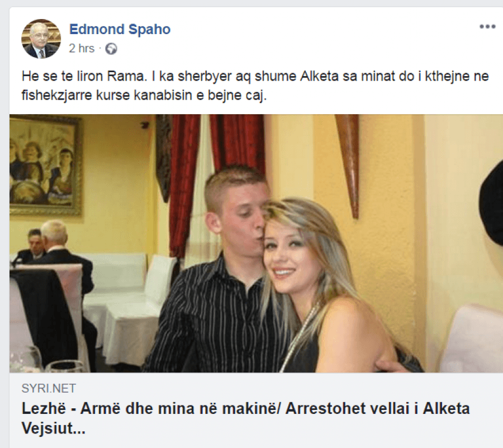503x448 pixels.
Task: Click the post text beginning 'He se te liron'
Action: coord(255,86)
